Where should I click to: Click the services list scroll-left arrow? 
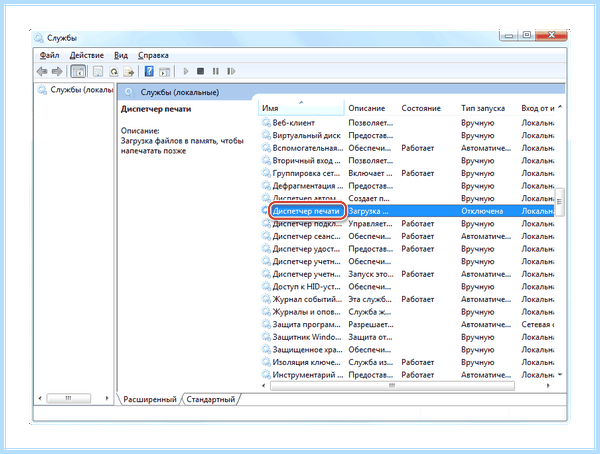264,386
